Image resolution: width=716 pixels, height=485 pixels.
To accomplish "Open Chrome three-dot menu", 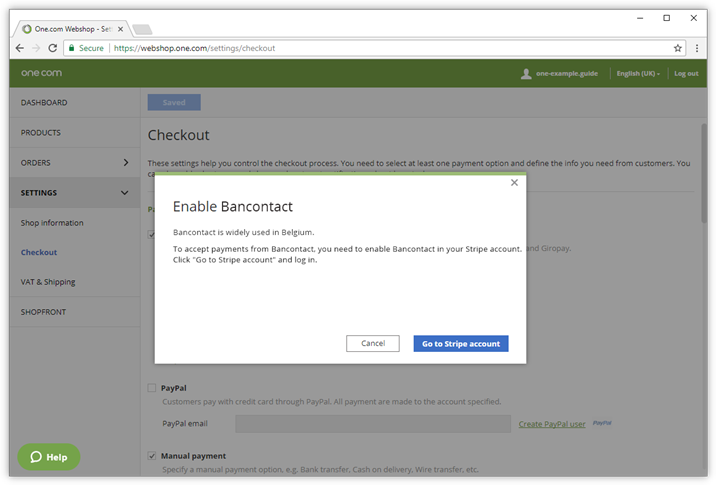I will (697, 48).
